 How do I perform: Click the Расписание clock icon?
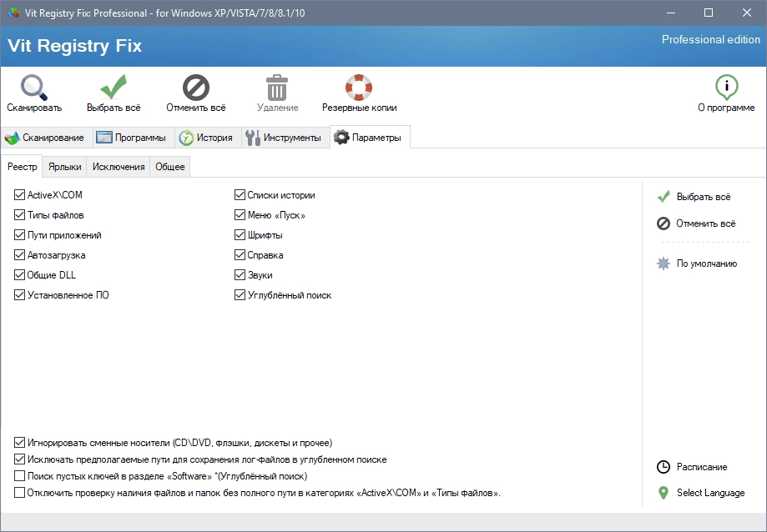[664, 467]
